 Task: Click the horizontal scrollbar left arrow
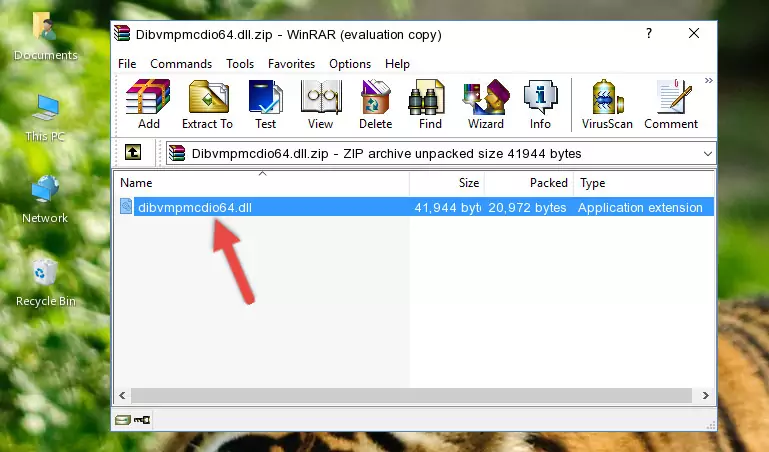pos(123,395)
